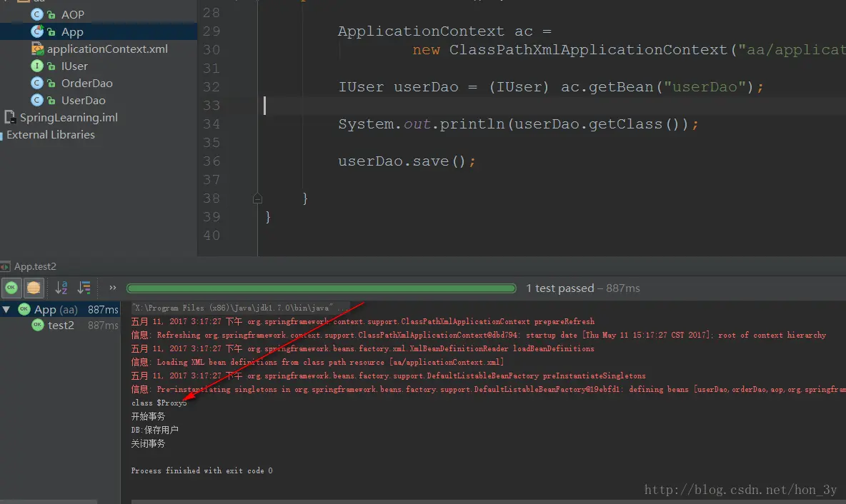Toggle Sort by Duration in test runner toolbar

pos(84,288)
